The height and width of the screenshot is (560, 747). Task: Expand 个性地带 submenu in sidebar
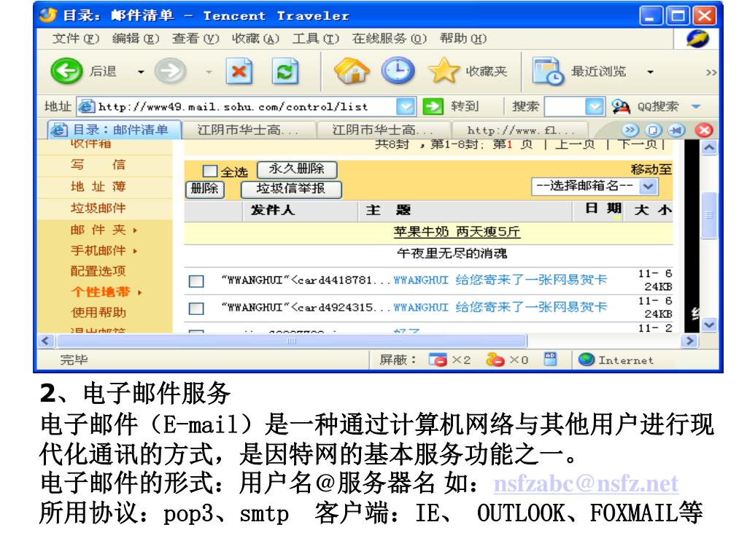point(139,292)
